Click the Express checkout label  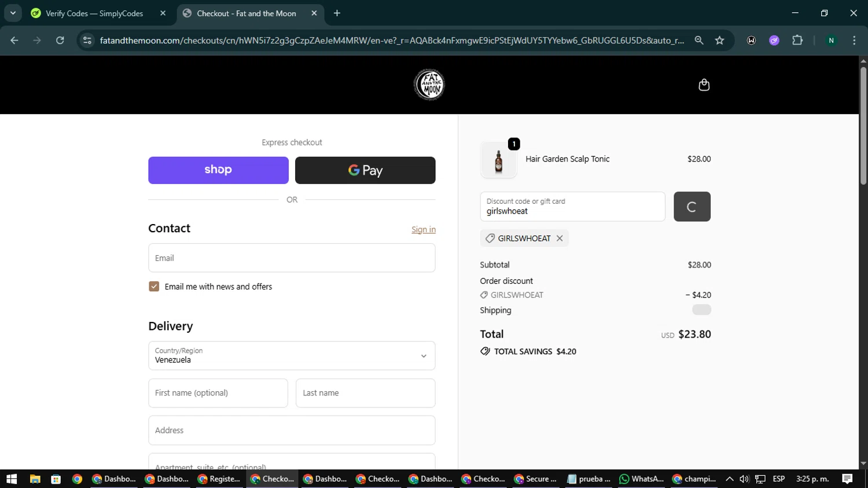pos(292,142)
